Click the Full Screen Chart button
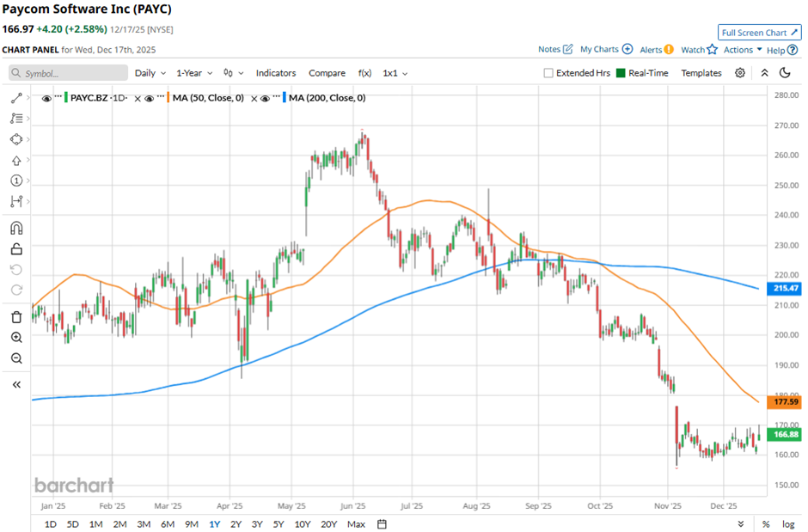This screenshot has height=532, width=808. 759,33
